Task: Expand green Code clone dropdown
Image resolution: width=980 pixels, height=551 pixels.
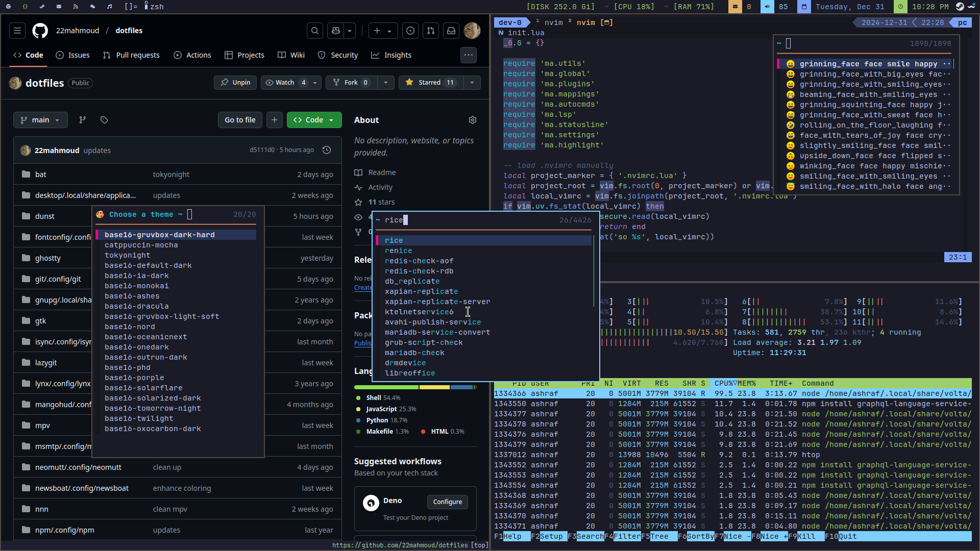Action: coord(314,120)
